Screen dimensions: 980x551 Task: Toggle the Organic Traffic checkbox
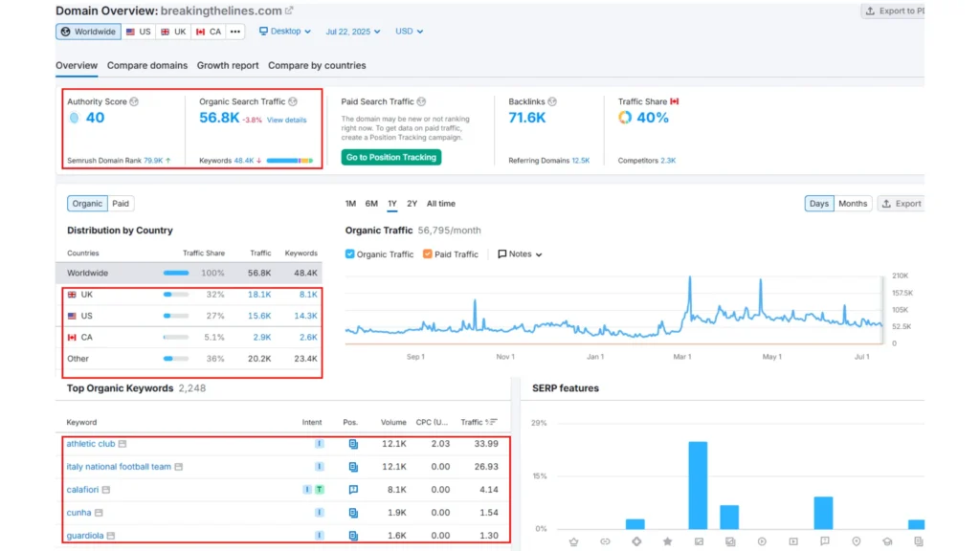350,253
